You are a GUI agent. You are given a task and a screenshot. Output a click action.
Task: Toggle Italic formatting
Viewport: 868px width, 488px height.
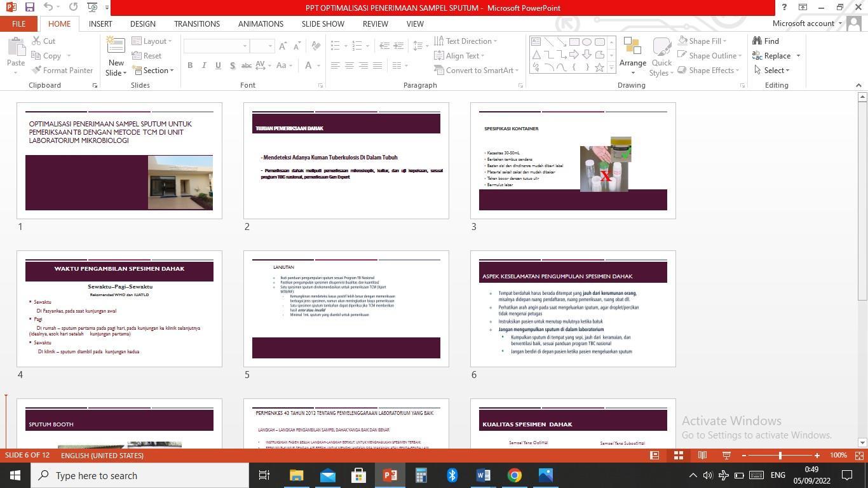tap(204, 65)
